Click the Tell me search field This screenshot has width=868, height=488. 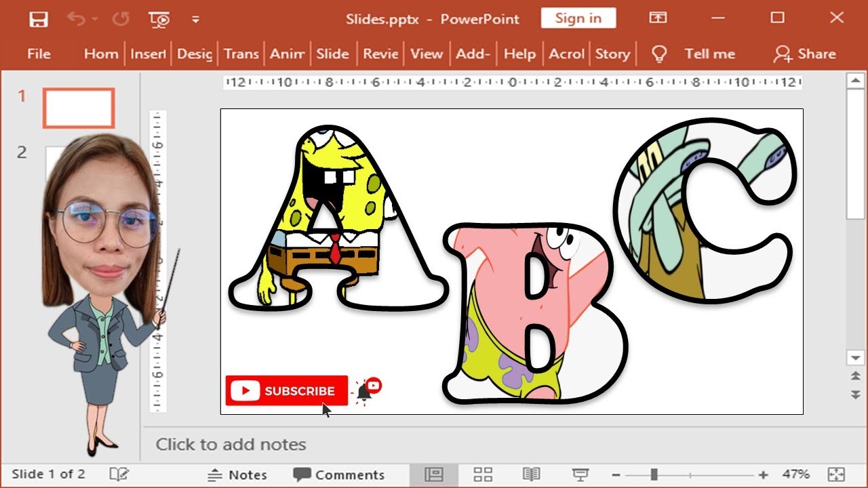[x=709, y=54]
